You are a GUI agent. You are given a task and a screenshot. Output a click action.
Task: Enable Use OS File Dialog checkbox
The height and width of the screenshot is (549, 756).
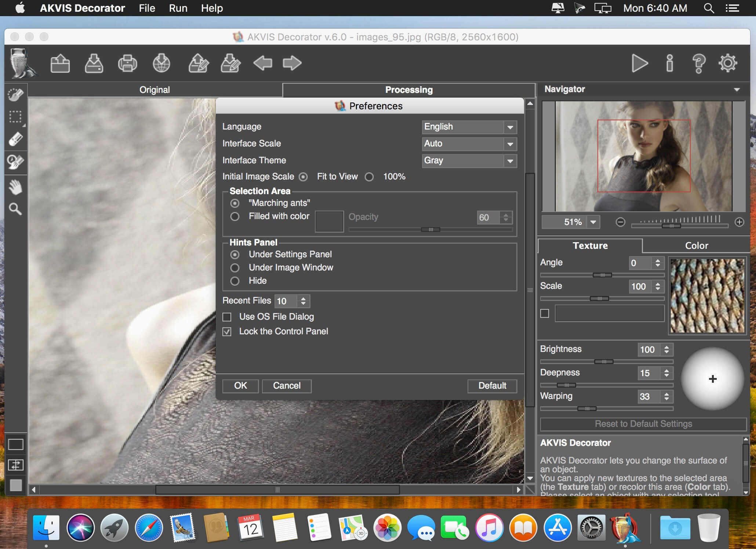pyautogui.click(x=227, y=317)
